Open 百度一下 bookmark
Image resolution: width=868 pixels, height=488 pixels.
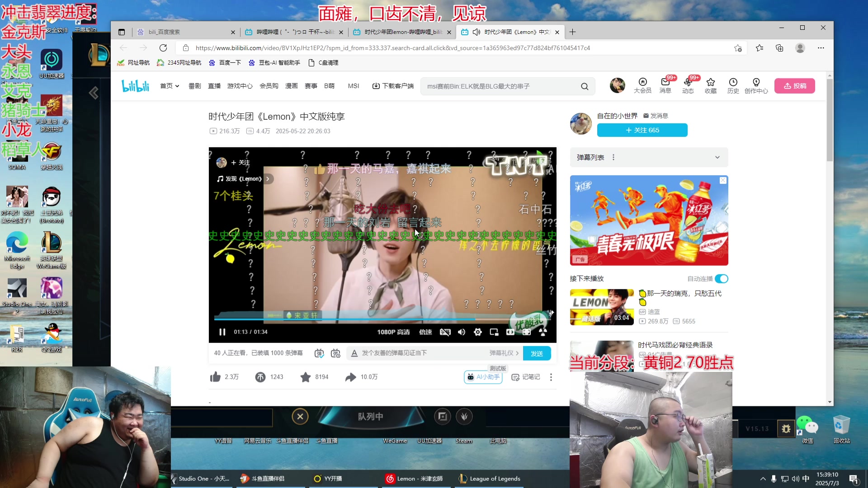pyautogui.click(x=225, y=63)
